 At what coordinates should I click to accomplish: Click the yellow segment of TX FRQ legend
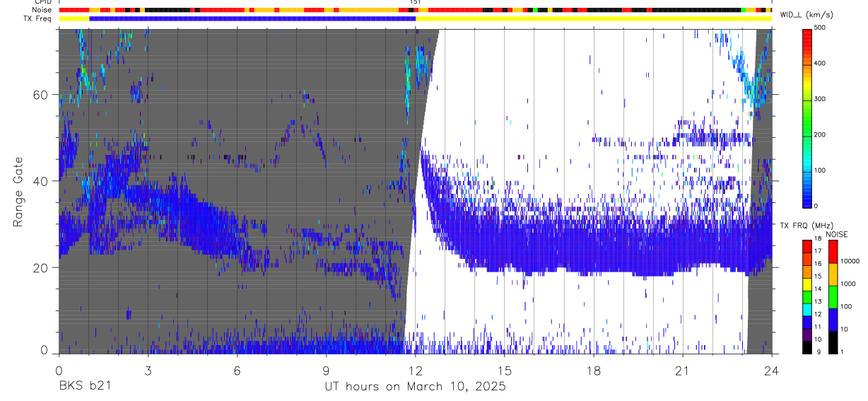coord(807,284)
